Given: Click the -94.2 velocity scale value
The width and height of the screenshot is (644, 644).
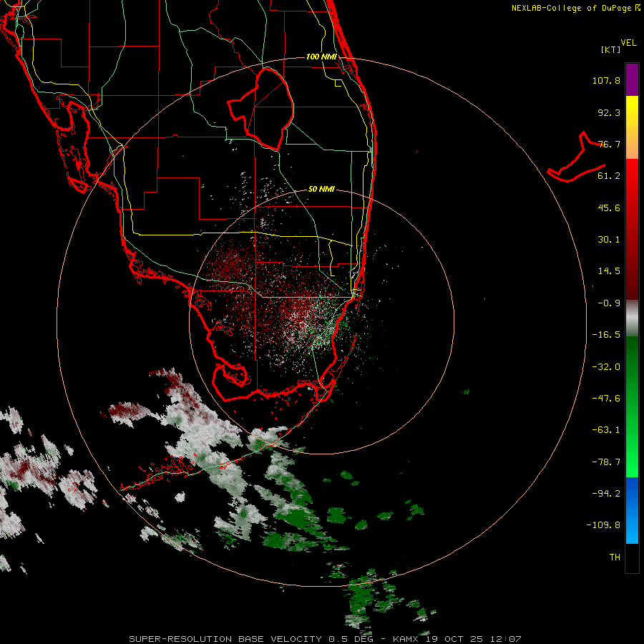Looking at the screenshot, I should (x=606, y=494).
